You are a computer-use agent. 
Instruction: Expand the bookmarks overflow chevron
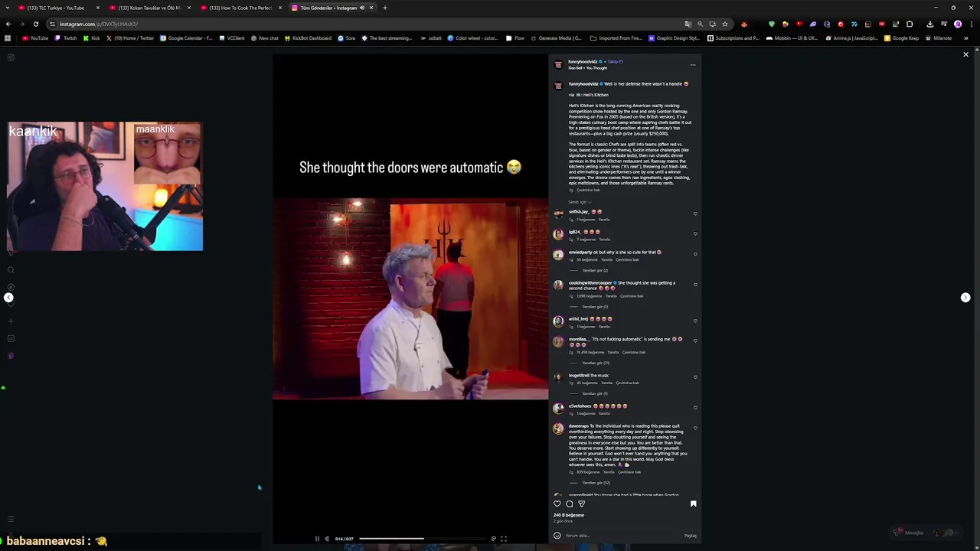[x=965, y=38]
